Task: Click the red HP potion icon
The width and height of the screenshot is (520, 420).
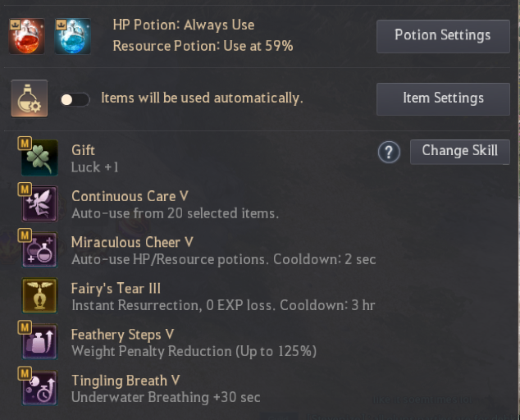Action: tap(26, 36)
